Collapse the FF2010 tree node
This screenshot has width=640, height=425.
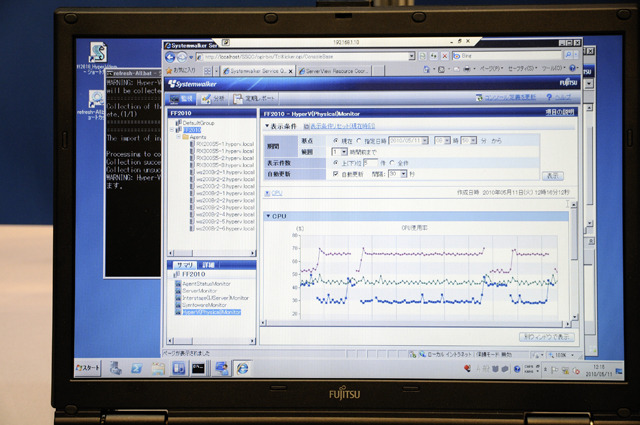pyautogui.click(x=172, y=130)
